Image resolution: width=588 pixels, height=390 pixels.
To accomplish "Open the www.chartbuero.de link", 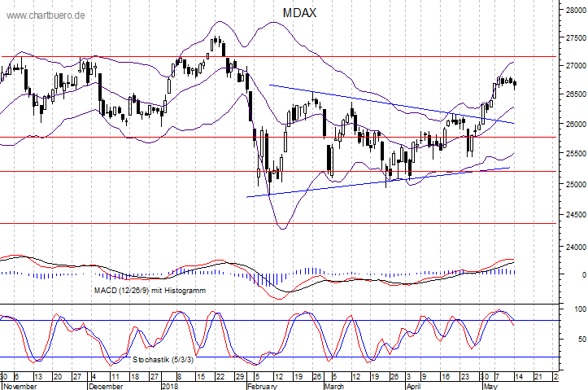I will (x=44, y=15).
